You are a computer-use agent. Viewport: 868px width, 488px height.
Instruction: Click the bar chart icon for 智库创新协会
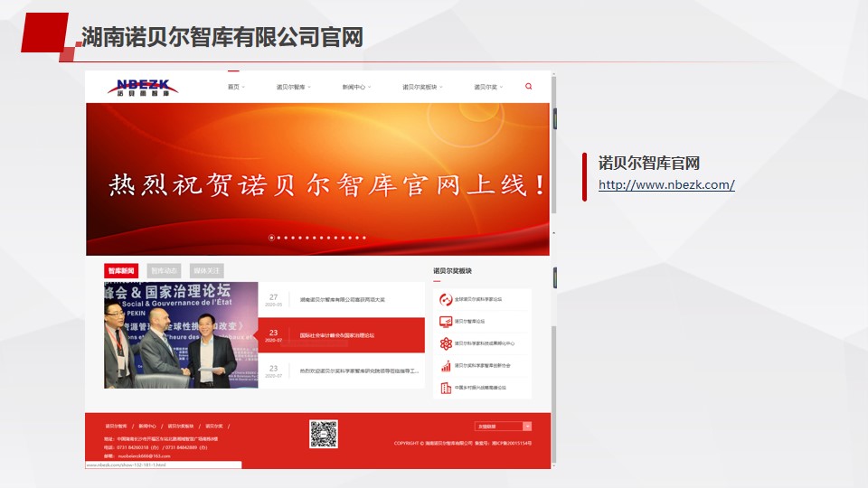click(x=446, y=366)
